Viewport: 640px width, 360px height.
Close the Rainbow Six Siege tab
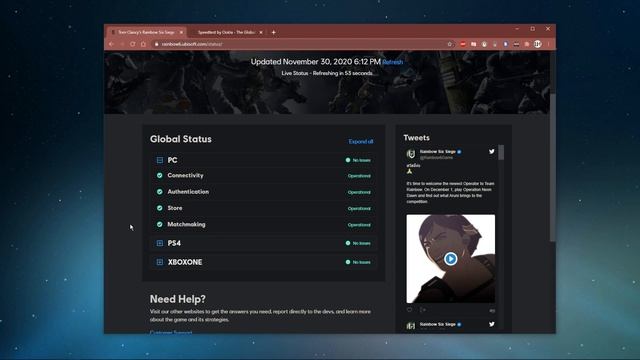[x=181, y=32]
